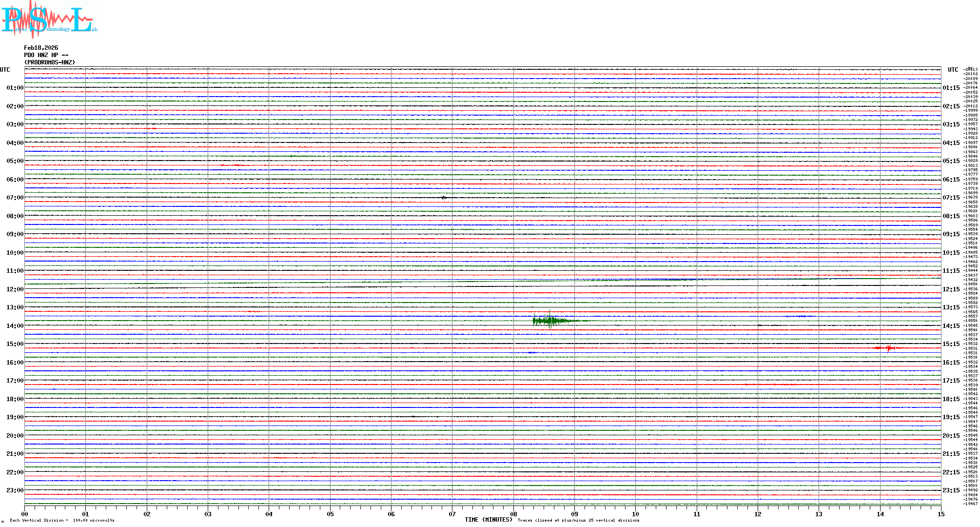Click the small black spike on 07:00 trace
The image size is (980, 527).
coord(443,198)
